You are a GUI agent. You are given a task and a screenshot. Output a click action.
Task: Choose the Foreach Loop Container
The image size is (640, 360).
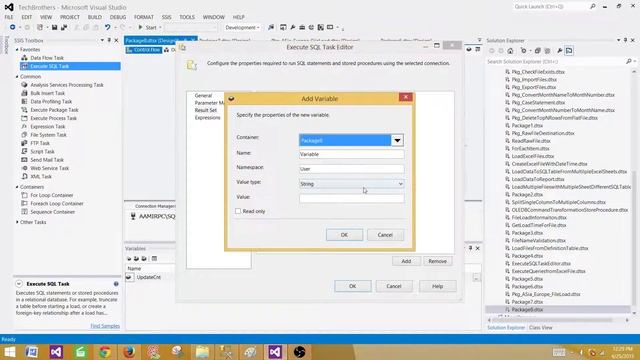tap(57, 203)
